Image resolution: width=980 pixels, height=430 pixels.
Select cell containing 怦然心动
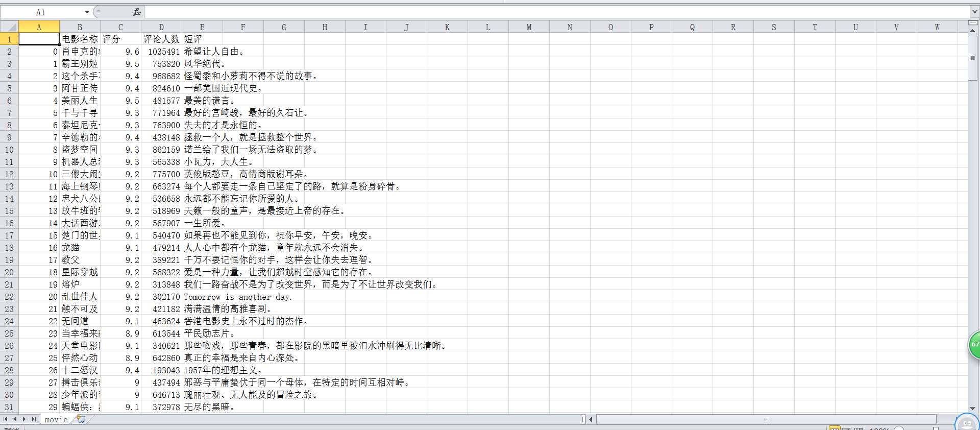pos(80,358)
